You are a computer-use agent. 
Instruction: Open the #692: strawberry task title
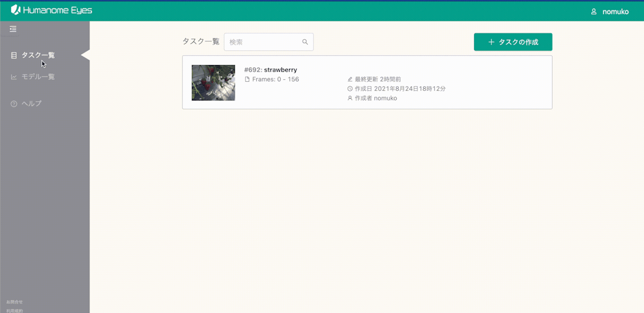pos(270,70)
